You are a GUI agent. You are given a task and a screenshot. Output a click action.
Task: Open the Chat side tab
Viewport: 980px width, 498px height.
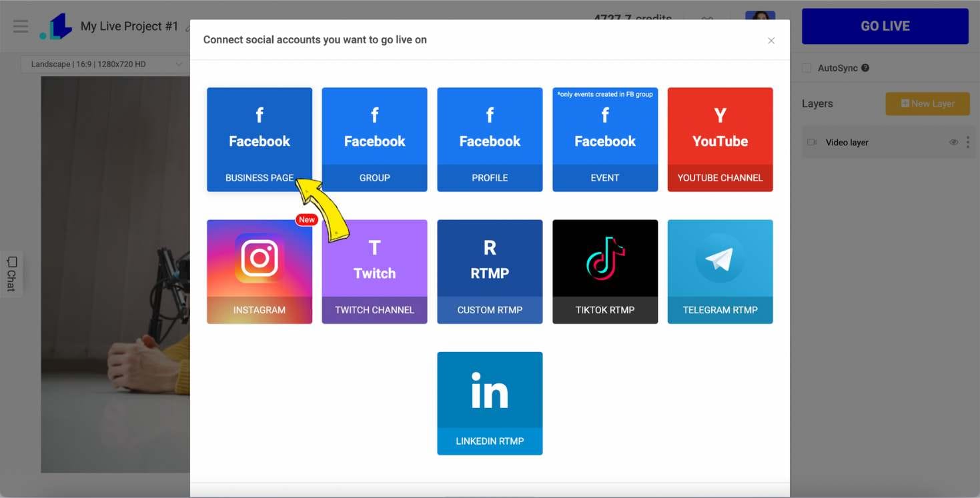click(x=11, y=273)
